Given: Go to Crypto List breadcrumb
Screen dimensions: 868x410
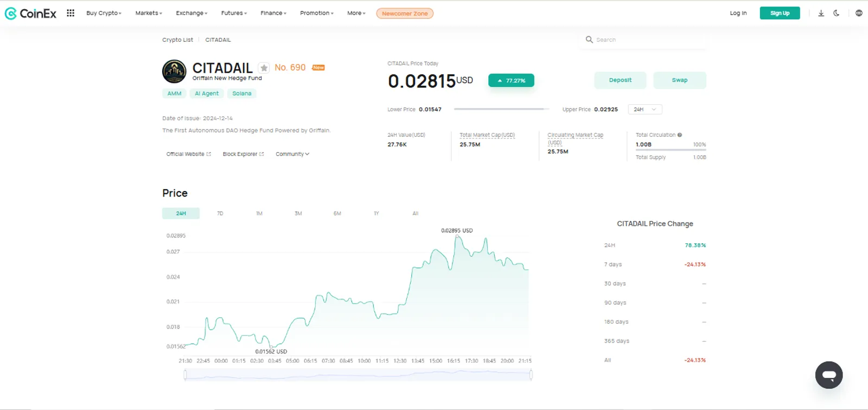Looking at the screenshot, I should click(x=177, y=40).
